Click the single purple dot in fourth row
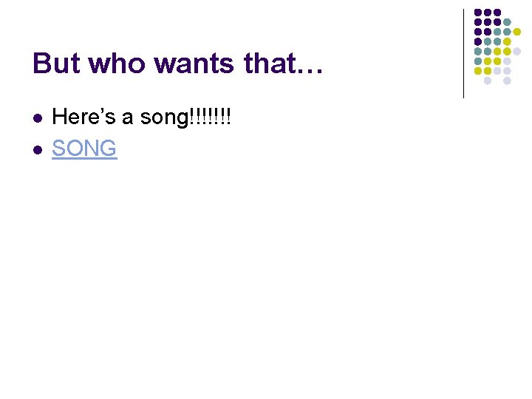This screenshot has width=532, height=399. pos(478,41)
